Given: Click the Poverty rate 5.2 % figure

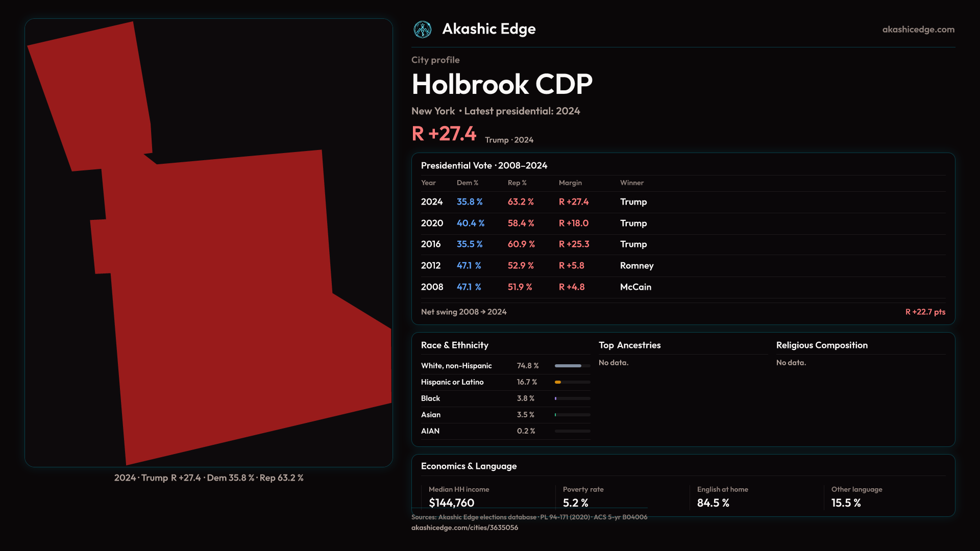Looking at the screenshot, I should click(575, 503).
